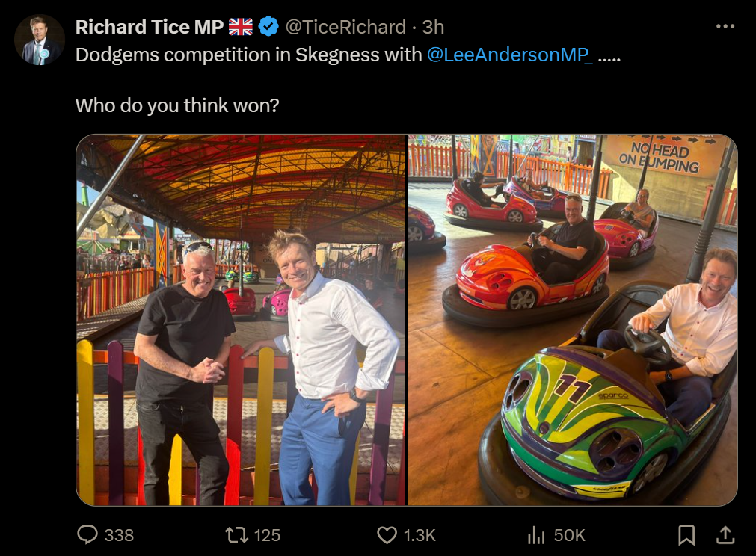This screenshot has width=756, height=556.
Task: Click the blue verified checkmark badge
Action: tap(268, 26)
